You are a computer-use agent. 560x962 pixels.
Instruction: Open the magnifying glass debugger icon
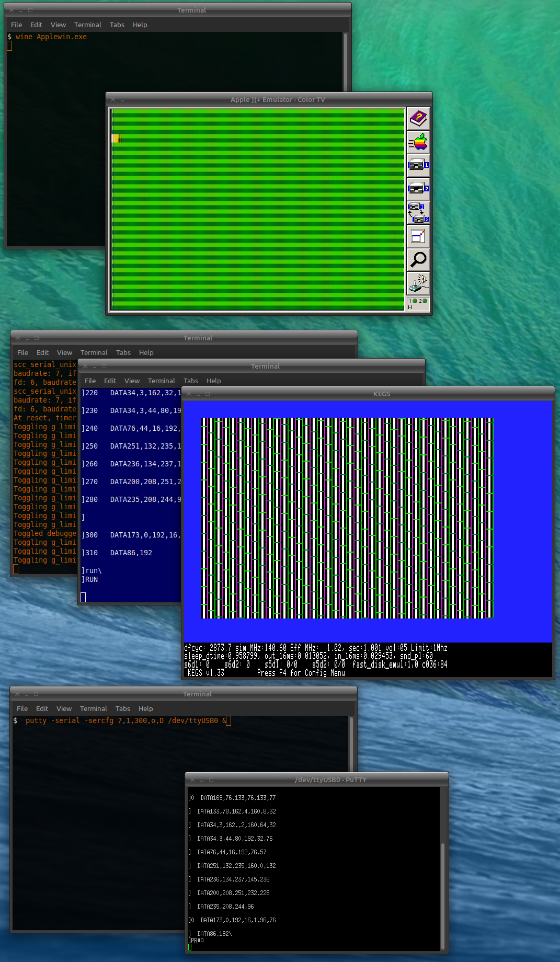[x=418, y=259]
